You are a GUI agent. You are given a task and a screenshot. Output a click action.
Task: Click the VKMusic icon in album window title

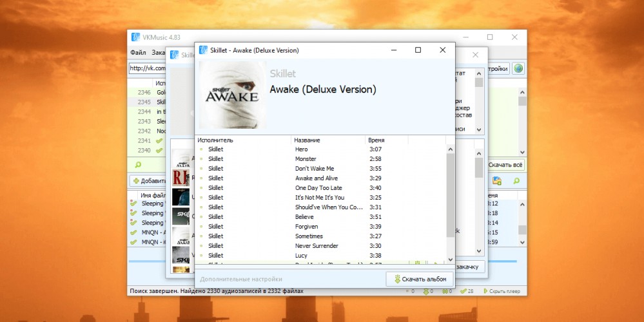(203, 50)
